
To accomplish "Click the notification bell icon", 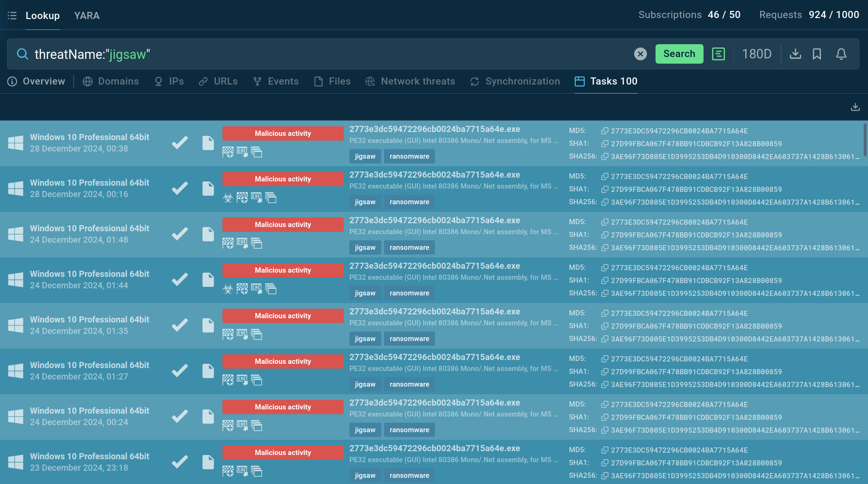I will tap(841, 54).
